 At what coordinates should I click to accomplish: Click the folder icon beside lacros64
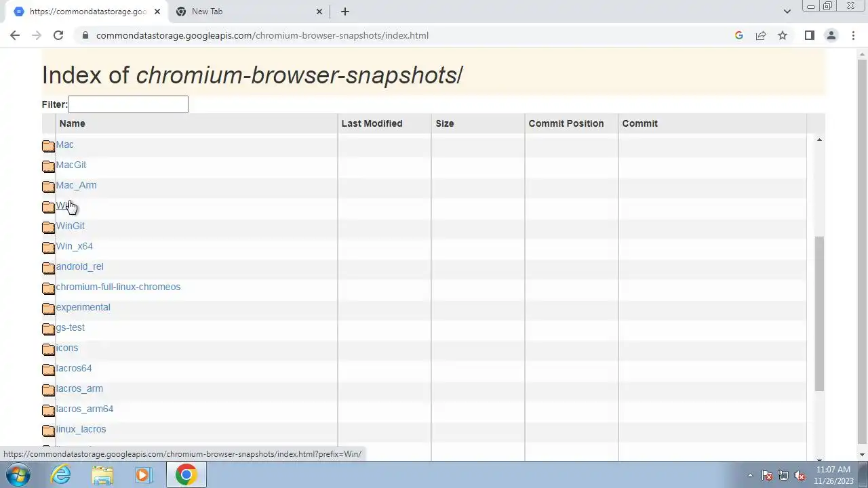pos(48,369)
